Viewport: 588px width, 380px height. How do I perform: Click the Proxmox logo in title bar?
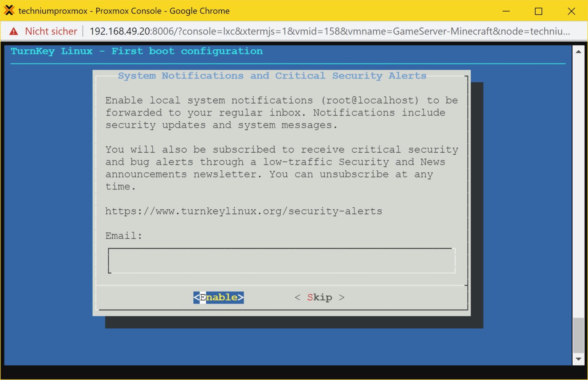point(9,10)
